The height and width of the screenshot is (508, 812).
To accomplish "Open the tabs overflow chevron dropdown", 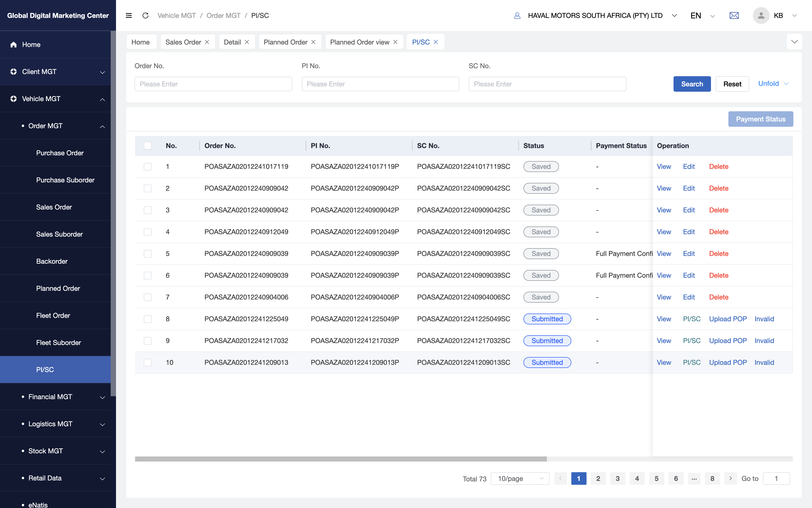I will (x=794, y=42).
